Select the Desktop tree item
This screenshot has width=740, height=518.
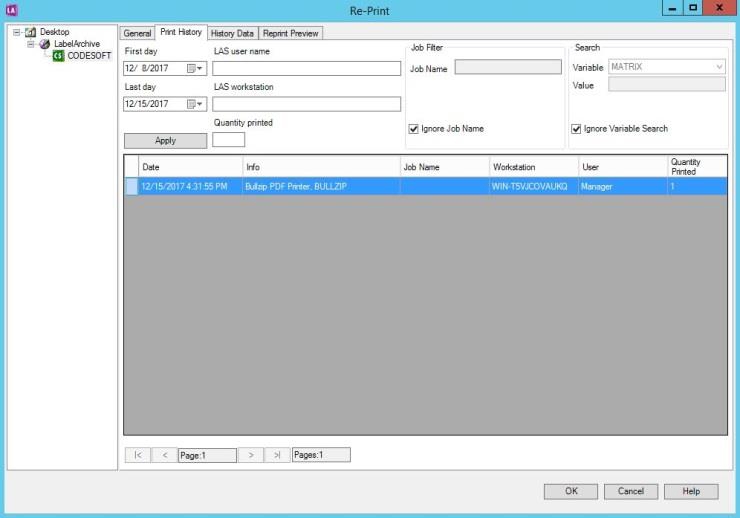pos(54,32)
